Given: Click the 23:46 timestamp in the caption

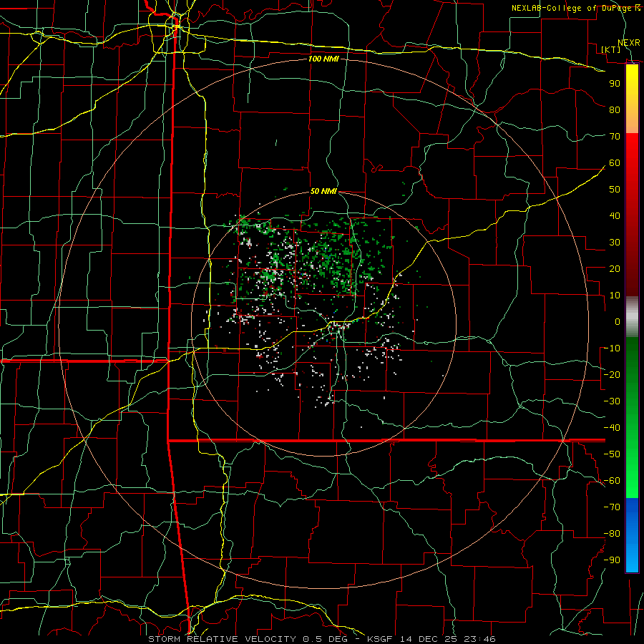Looking at the screenshot, I should click(479, 639).
